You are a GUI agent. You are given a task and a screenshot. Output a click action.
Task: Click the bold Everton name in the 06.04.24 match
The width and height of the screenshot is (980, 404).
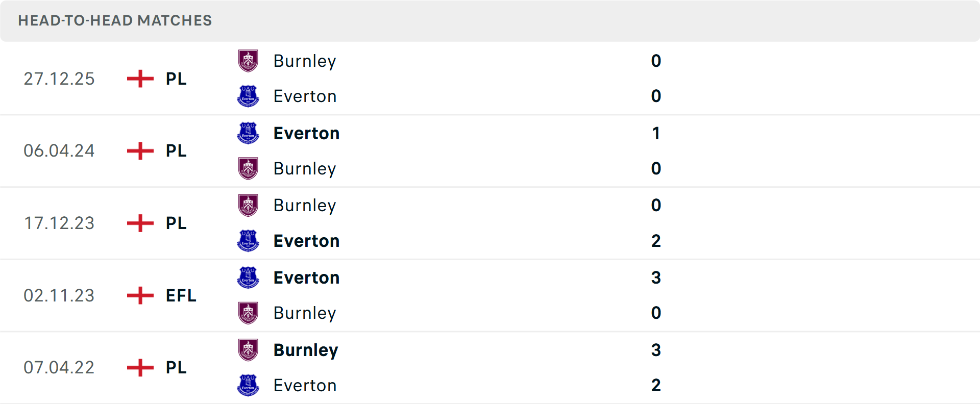pos(306,133)
